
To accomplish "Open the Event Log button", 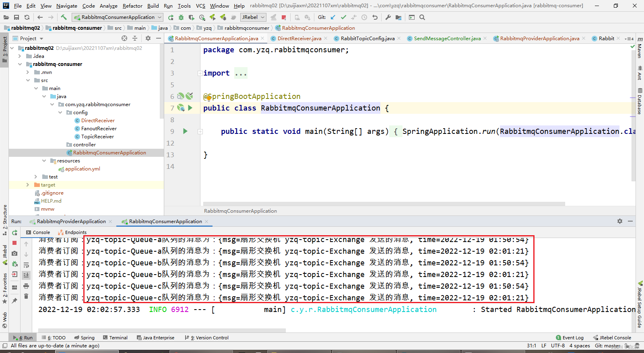I will [x=570, y=338].
